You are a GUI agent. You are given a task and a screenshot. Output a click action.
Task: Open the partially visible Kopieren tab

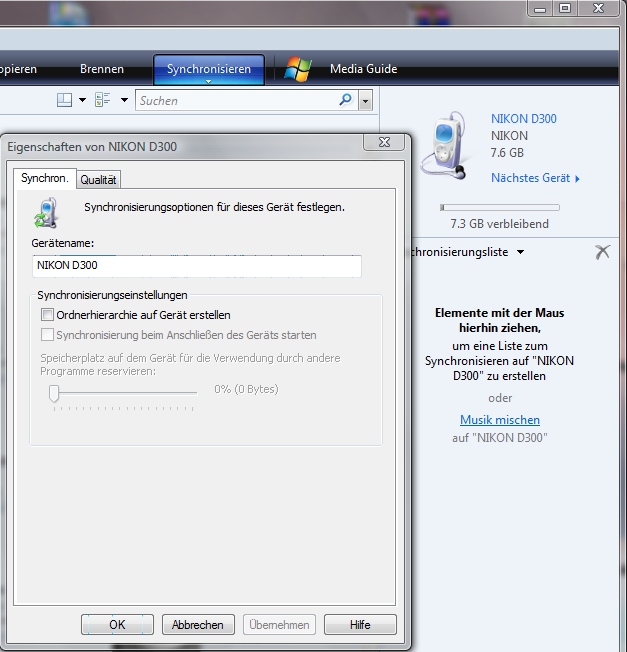click(x=18, y=69)
